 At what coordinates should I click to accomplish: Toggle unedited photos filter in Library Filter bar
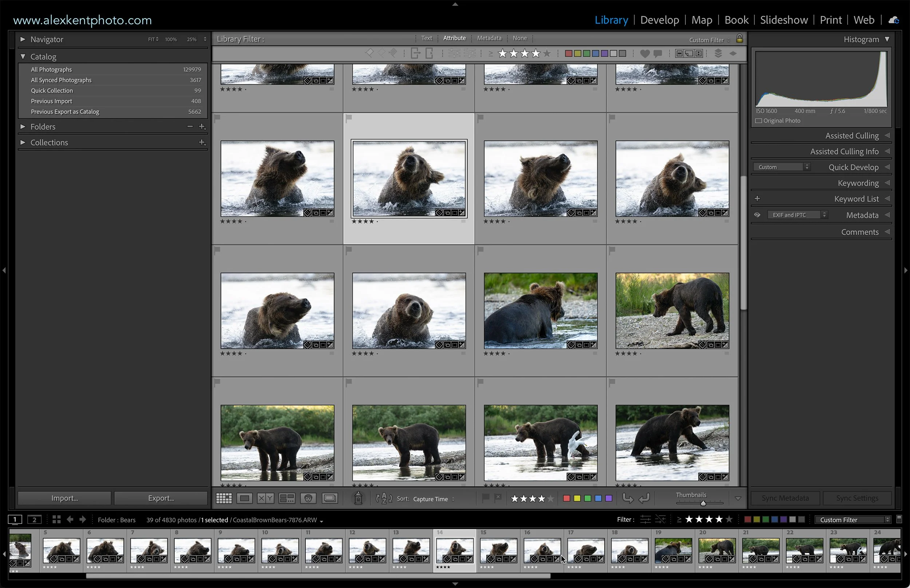pos(469,53)
